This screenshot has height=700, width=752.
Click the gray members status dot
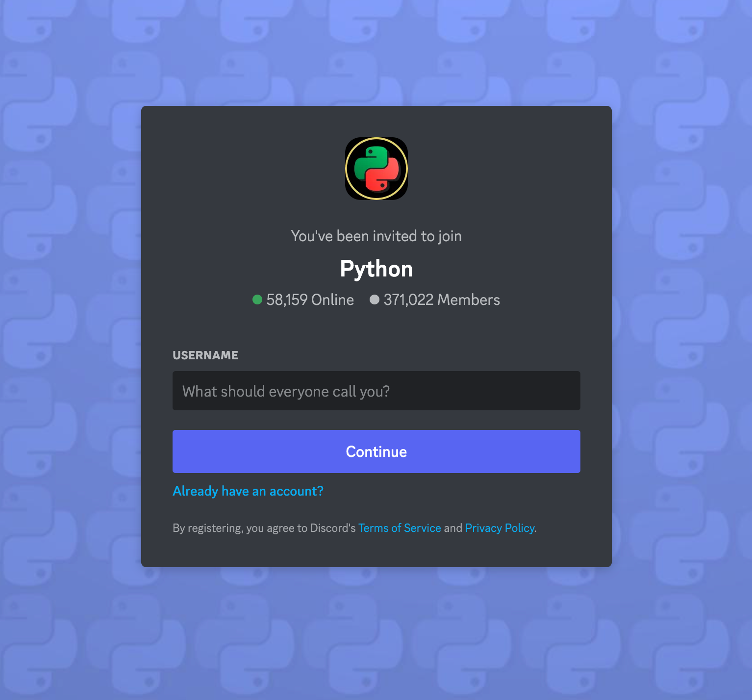pyautogui.click(x=375, y=300)
